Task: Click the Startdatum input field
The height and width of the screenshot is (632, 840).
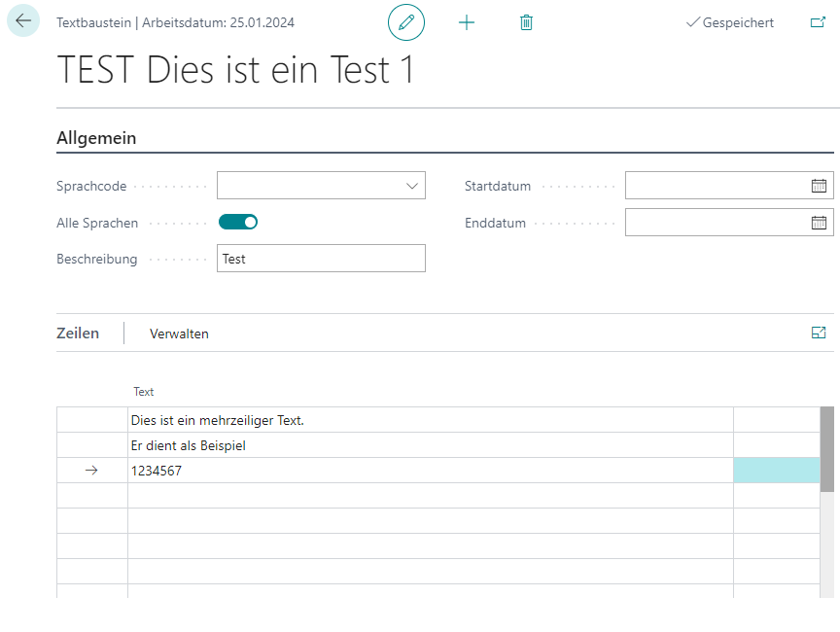Action: click(x=716, y=186)
